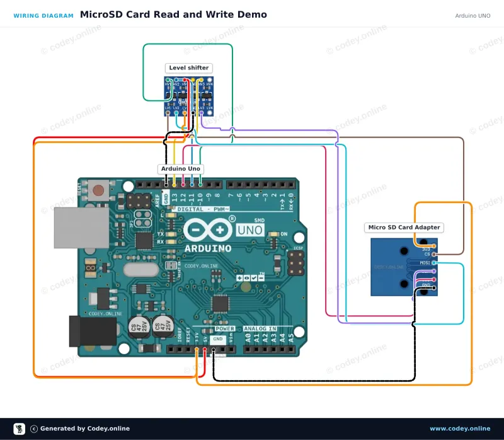Click the level shifter module board

pyautogui.click(x=188, y=96)
